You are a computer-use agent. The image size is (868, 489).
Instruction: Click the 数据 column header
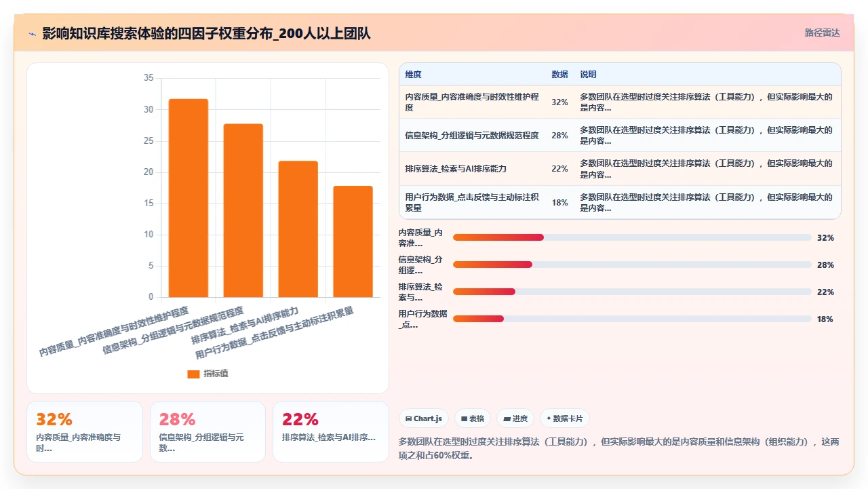click(x=559, y=75)
